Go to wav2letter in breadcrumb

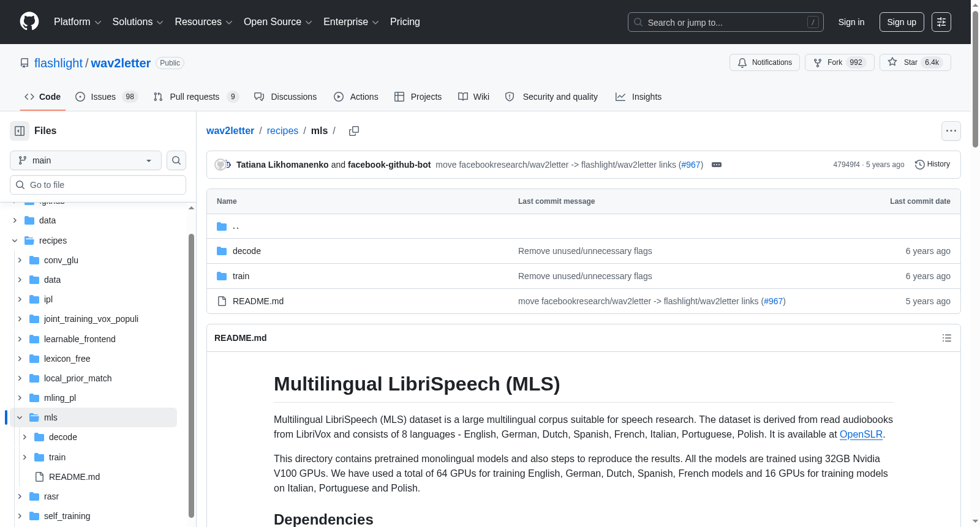point(230,131)
